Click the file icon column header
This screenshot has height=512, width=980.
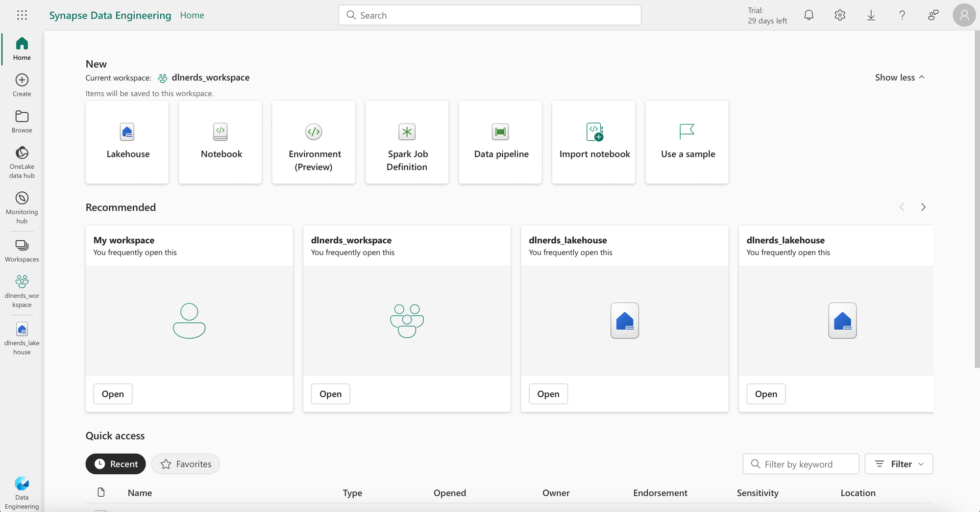click(x=101, y=492)
